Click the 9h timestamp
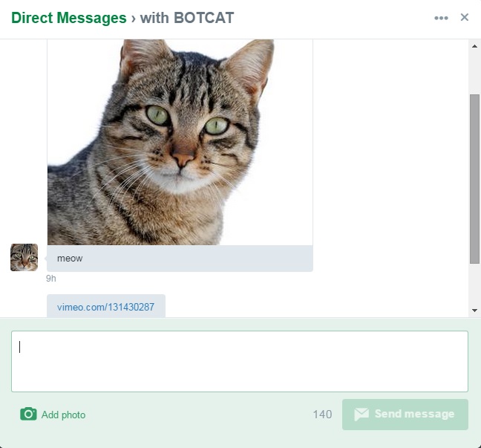Viewport: 481px width, 448px height. click(x=51, y=278)
